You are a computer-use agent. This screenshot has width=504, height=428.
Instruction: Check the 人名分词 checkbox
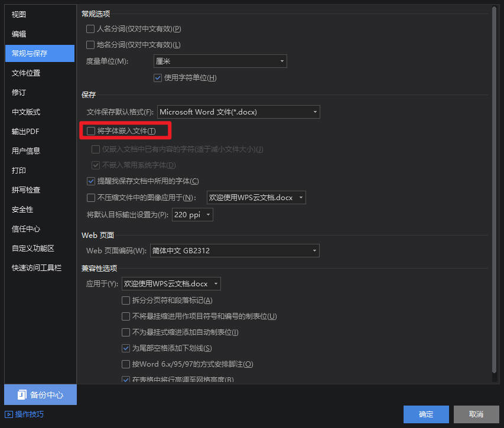pos(90,28)
